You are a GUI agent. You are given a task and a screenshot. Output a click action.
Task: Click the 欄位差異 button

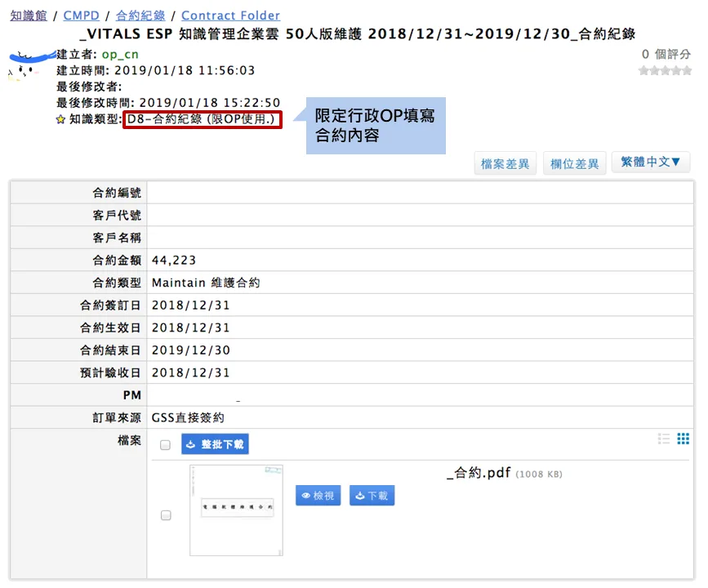tap(575, 163)
